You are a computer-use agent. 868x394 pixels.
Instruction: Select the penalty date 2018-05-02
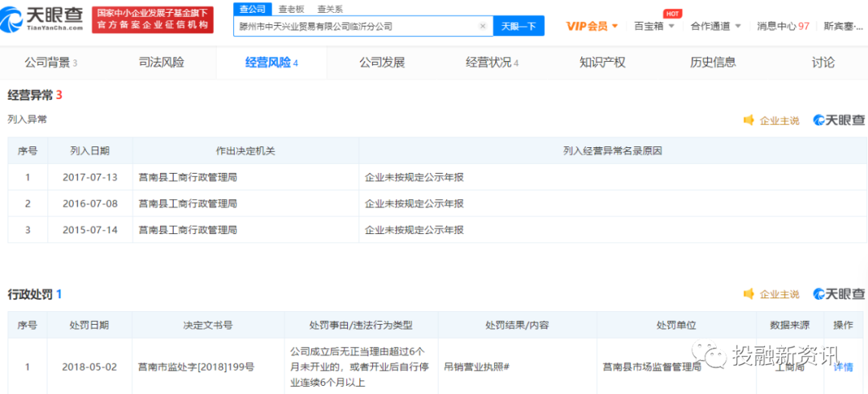pyautogui.click(x=89, y=367)
